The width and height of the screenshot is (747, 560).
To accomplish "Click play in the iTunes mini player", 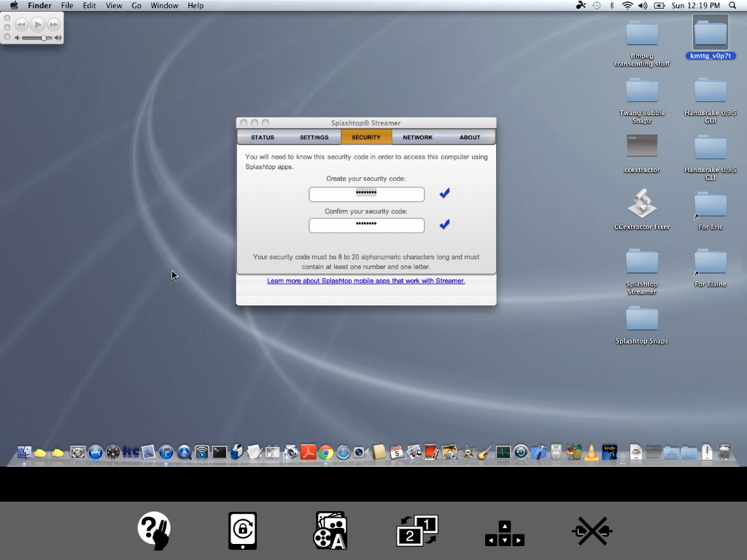I will point(38,24).
